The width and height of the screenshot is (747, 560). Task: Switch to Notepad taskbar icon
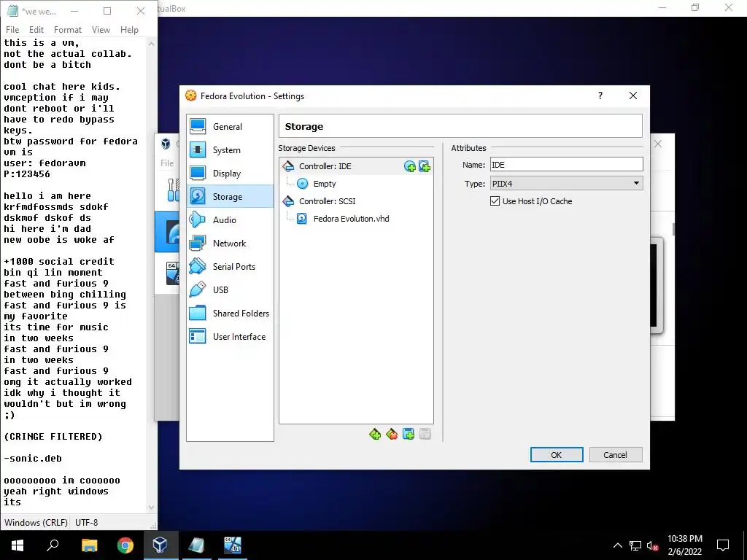tap(196, 545)
